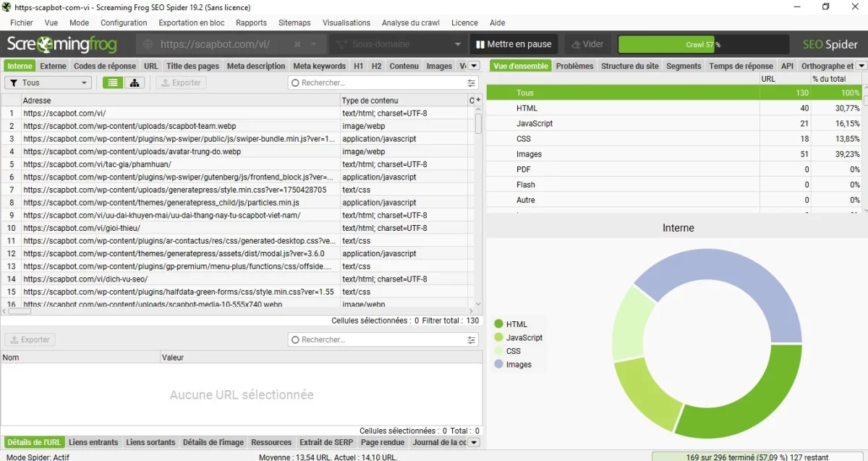
Task: Select the scapbot-team.webp URL row
Action: tap(237, 126)
